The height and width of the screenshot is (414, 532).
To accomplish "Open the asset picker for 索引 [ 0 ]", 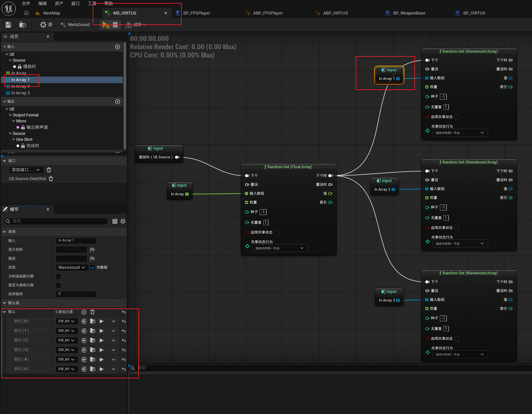I will click(x=67, y=321).
